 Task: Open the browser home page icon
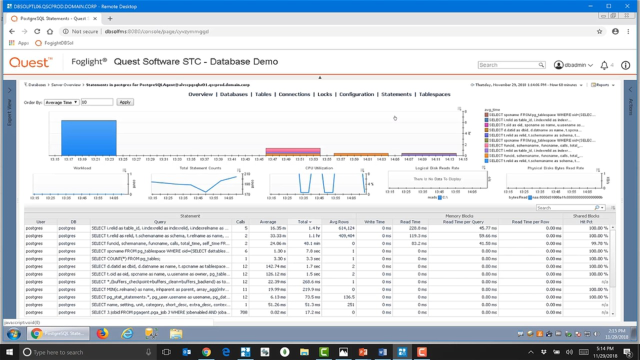pos(50,31)
